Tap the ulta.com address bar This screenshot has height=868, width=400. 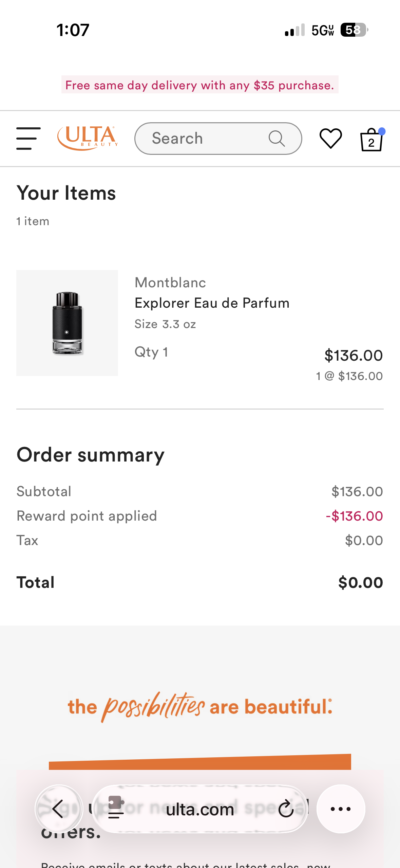200,809
